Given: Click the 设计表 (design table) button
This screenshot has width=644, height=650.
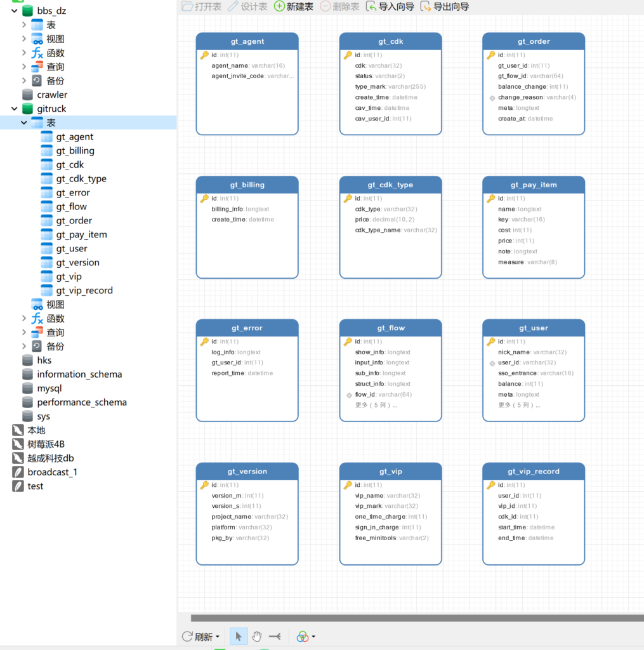Looking at the screenshot, I should [247, 6].
